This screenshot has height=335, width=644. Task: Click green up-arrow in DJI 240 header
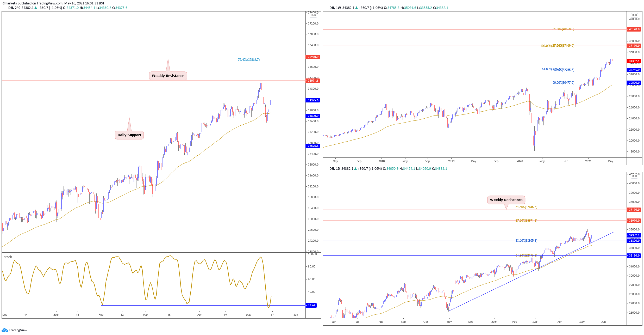(36, 8)
